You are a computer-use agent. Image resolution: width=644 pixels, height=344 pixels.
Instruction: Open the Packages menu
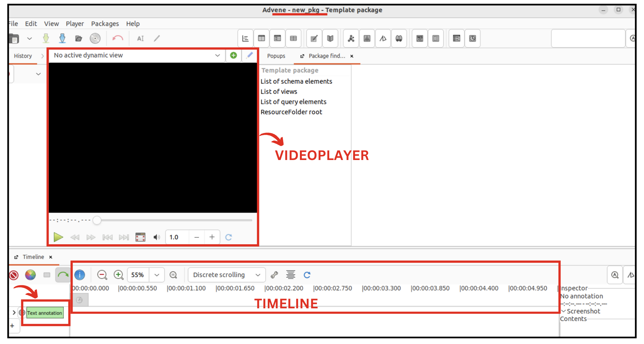tap(105, 24)
